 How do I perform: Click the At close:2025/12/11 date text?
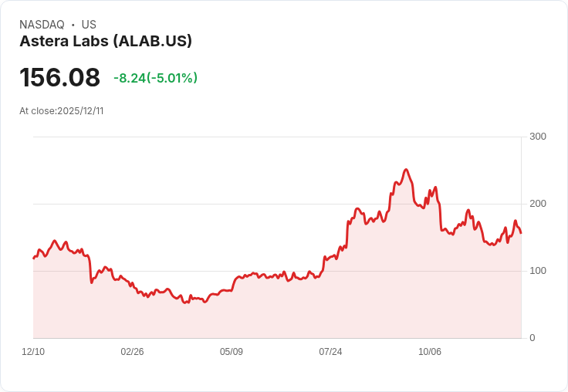click(x=62, y=111)
